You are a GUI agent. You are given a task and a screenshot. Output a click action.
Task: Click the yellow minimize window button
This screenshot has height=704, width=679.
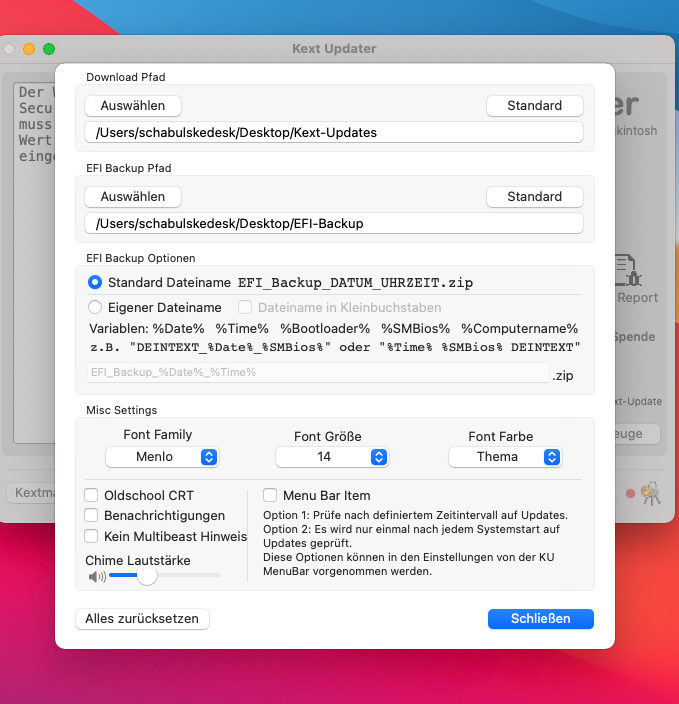tap(29, 49)
